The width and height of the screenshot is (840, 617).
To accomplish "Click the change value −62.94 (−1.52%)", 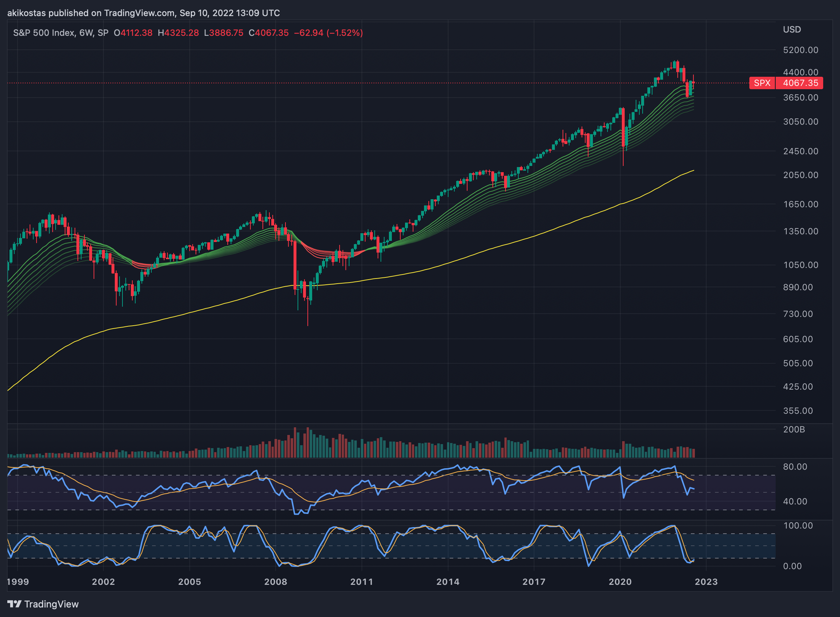I will tap(328, 33).
